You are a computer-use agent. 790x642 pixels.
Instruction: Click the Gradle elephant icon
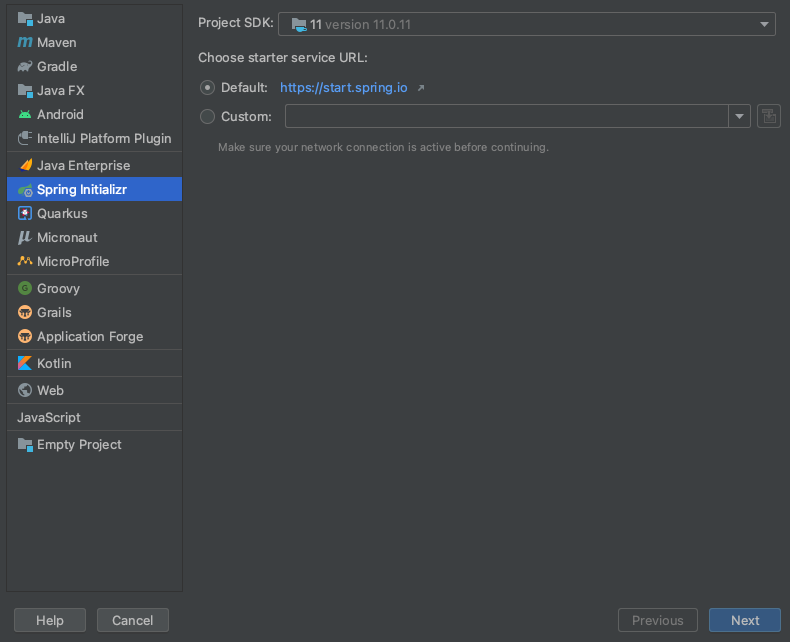point(25,67)
